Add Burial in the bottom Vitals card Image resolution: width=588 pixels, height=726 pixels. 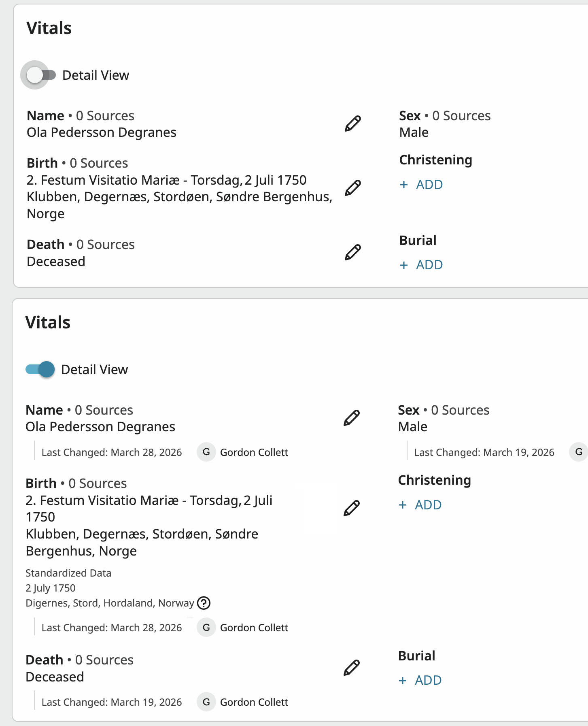tap(420, 680)
